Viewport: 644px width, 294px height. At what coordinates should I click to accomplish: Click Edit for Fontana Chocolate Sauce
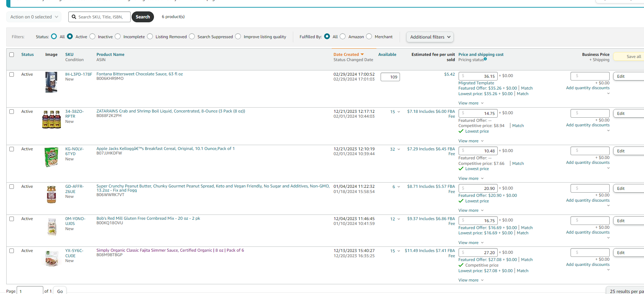(x=628, y=76)
